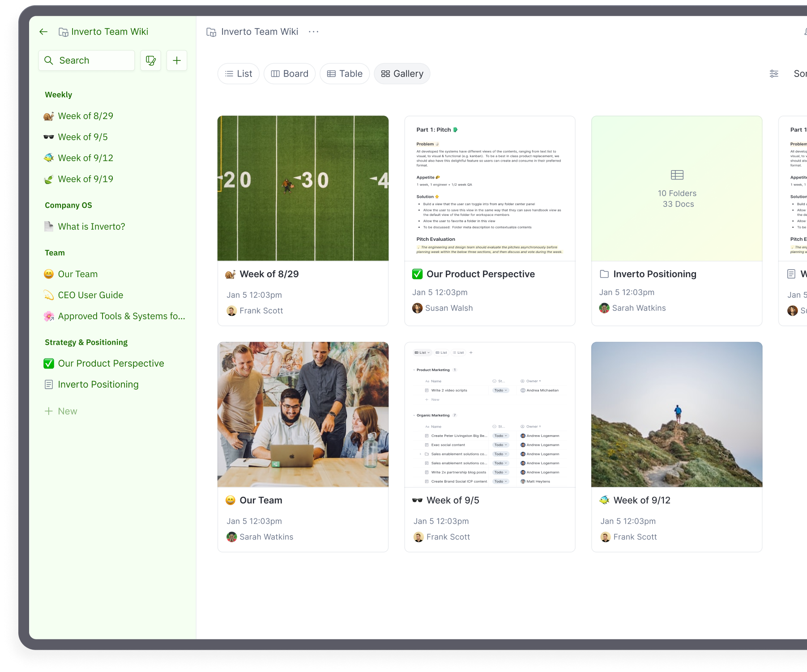This screenshot has height=672, width=807.
Task: Click the Inverto Positioning card title
Action: coord(655,274)
